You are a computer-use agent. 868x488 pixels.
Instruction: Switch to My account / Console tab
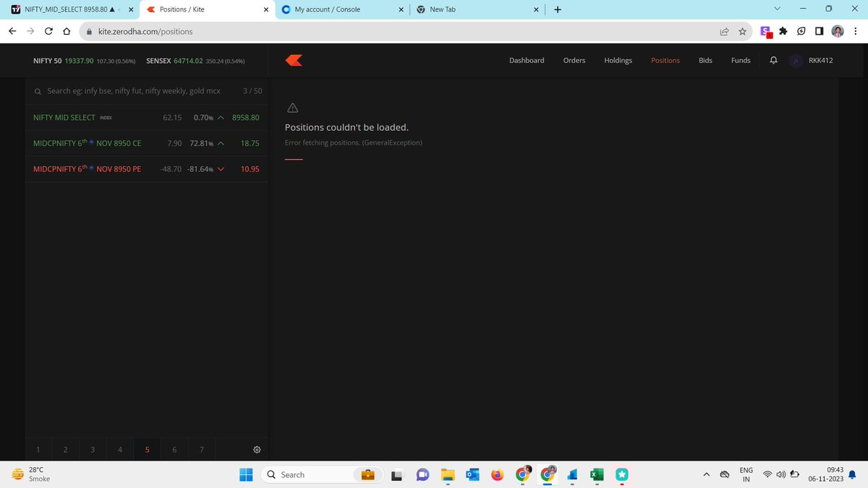coord(342,9)
